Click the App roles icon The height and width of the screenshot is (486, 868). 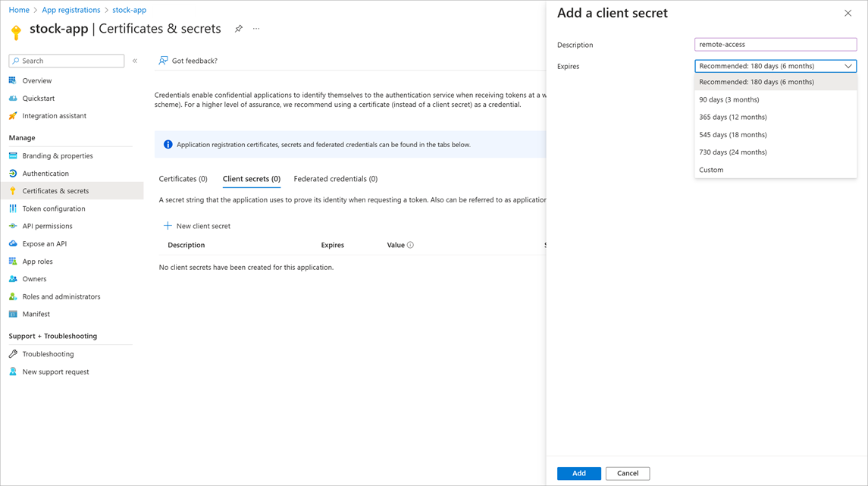click(x=13, y=262)
